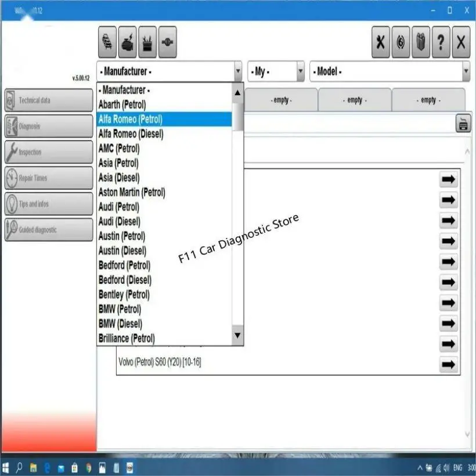Click the ENG language indicator

click(457, 468)
